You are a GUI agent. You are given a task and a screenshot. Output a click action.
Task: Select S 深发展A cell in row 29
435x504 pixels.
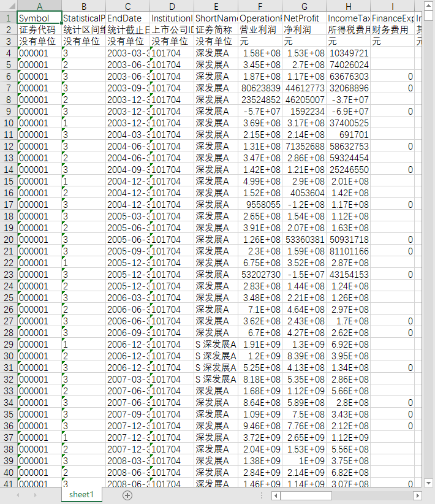(216, 344)
